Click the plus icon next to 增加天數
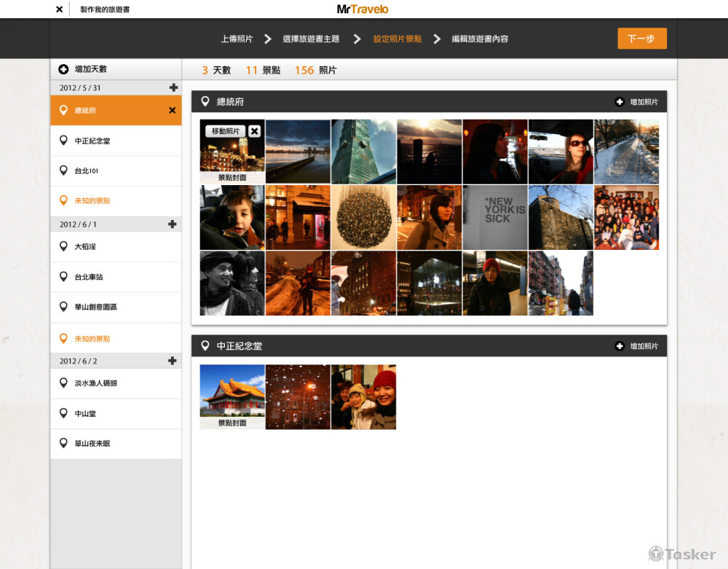The image size is (728, 569). point(63,69)
